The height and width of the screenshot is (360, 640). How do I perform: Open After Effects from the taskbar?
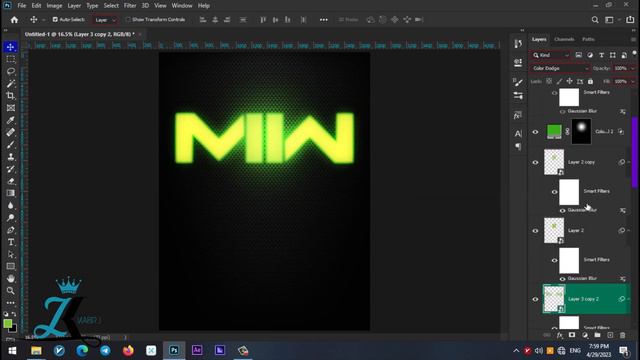pos(197,350)
